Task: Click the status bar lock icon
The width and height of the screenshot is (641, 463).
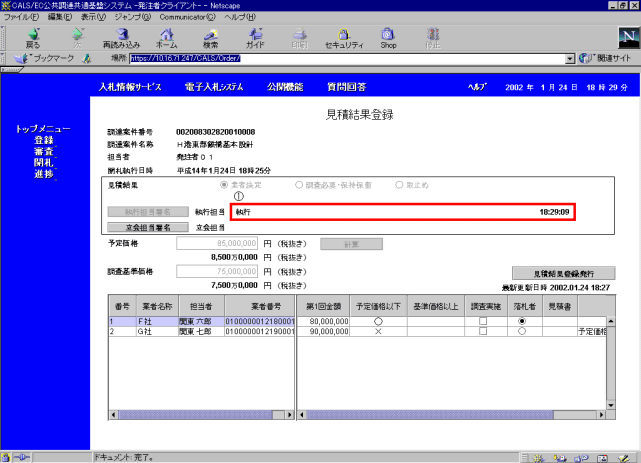Action: click(5, 458)
